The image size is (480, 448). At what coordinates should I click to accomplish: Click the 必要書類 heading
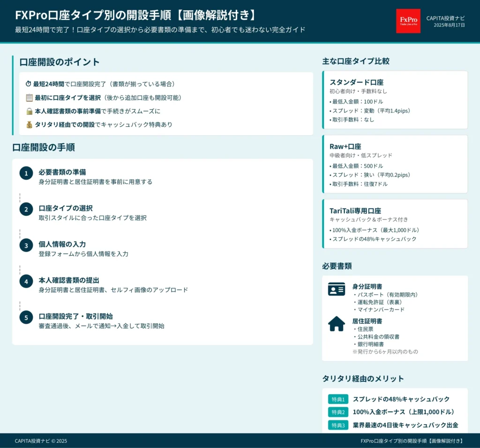[337, 266]
